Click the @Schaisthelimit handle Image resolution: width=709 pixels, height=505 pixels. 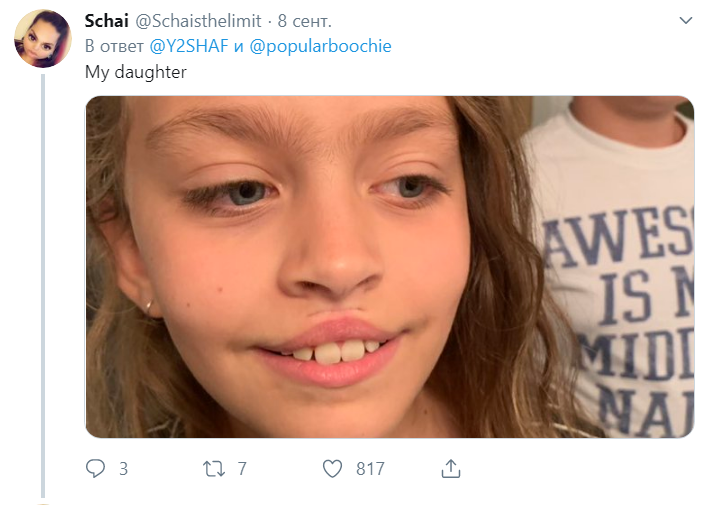pos(198,21)
